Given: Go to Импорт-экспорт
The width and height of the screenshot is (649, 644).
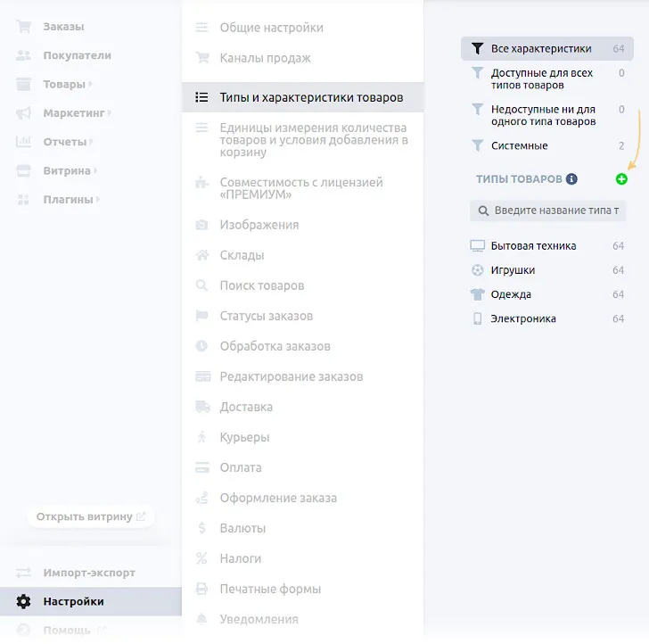Looking at the screenshot, I should pyautogui.click(x=89, y=573).
